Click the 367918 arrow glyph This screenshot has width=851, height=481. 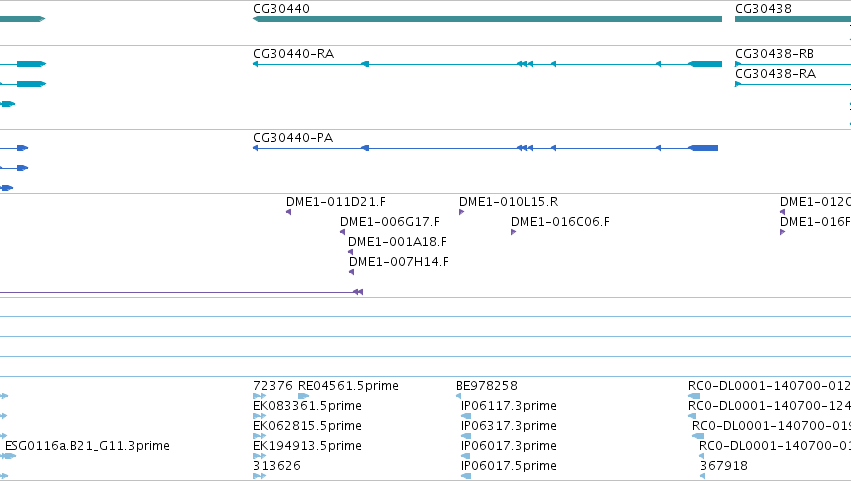702,476
